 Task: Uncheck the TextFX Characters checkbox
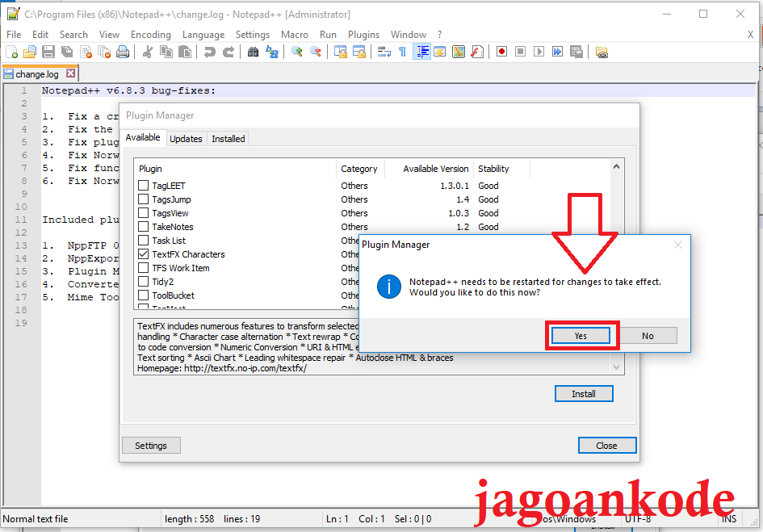click(143, 254)
